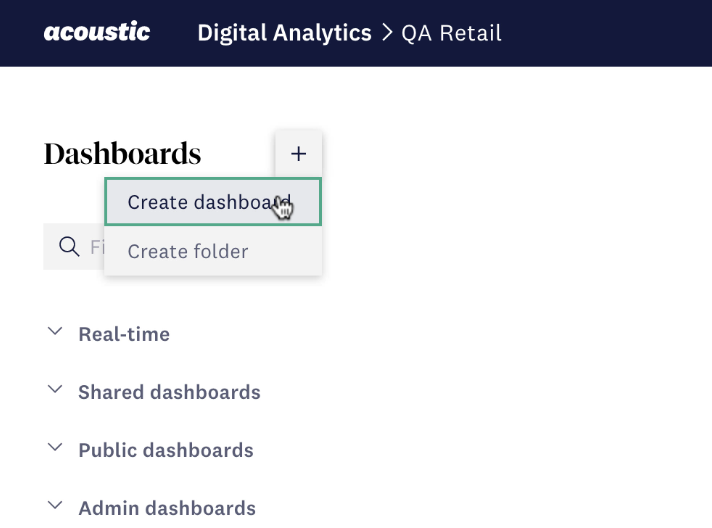Click the Dashboards page heading
The image size is (712, 528).
(x=122, y=153)
